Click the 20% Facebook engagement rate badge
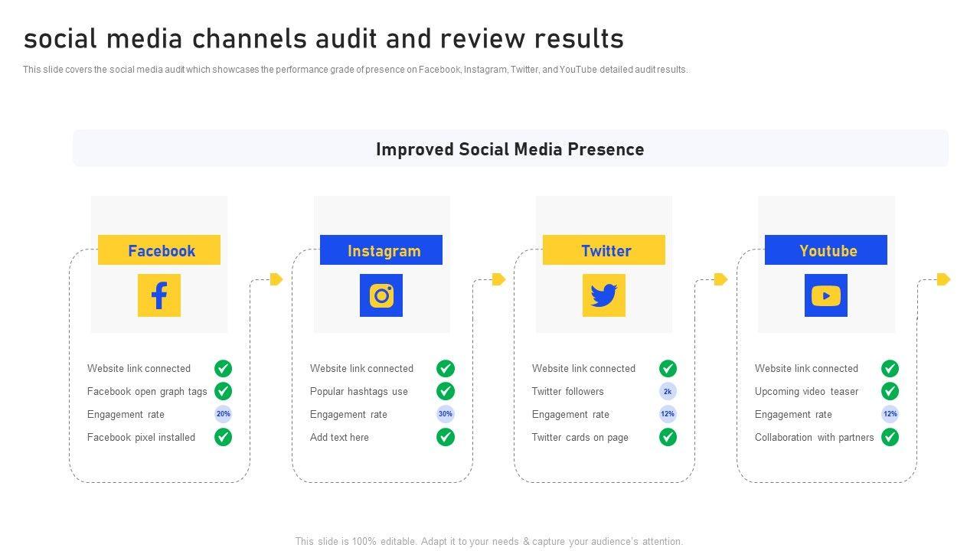Screen dimensions: 980x551 (223, 414)
